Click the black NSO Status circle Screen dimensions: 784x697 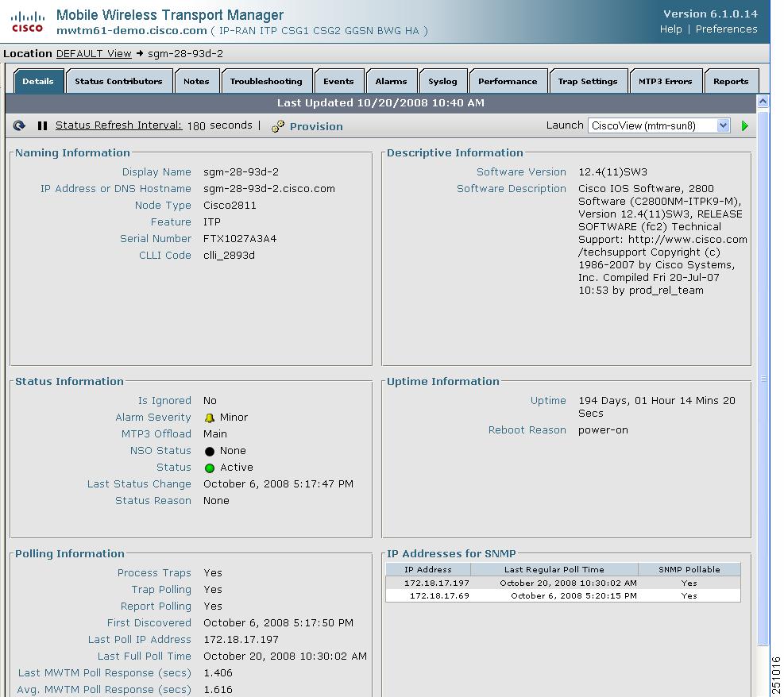210,451
